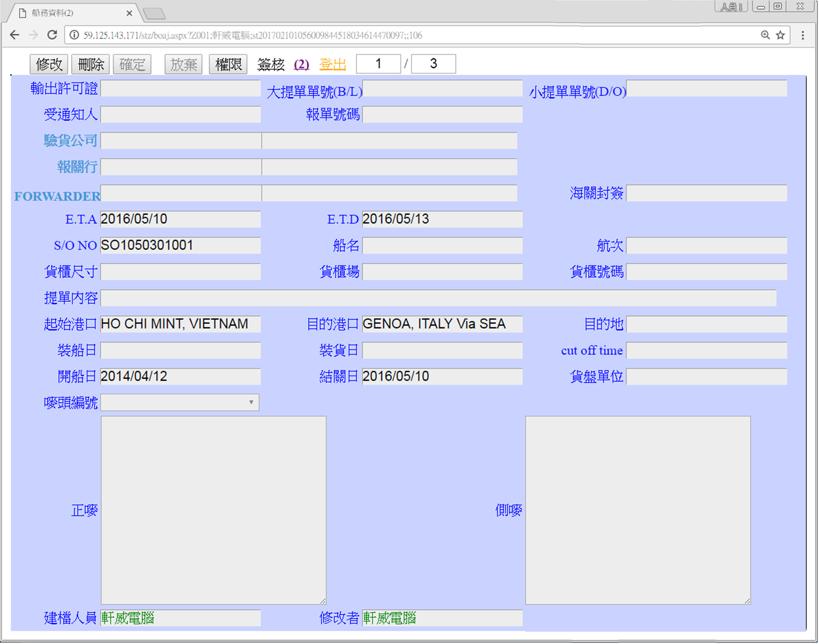This screenshot has width=819, height=644.
Task: Click the 提單內容 wide input field
Action: click(x=439, y=298)
